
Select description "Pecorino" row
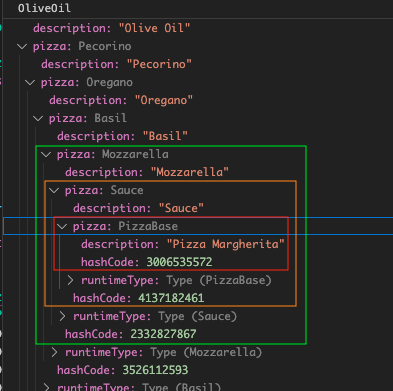pyautogui.click(x=198, y=64)
